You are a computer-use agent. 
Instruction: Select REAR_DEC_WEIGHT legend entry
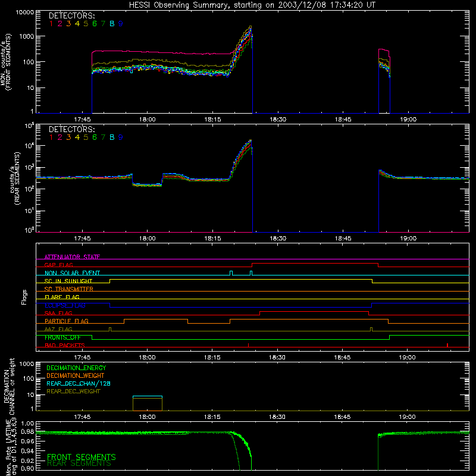tap(73, 392)
